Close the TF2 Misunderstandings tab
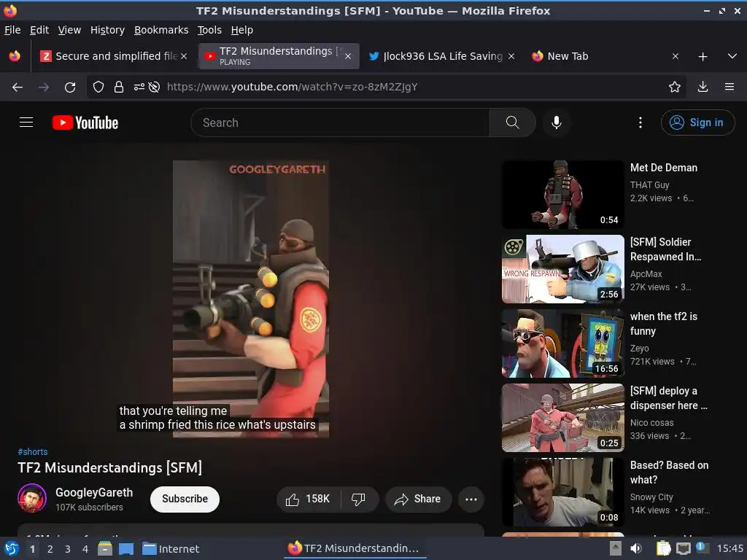 click(348, 56)
